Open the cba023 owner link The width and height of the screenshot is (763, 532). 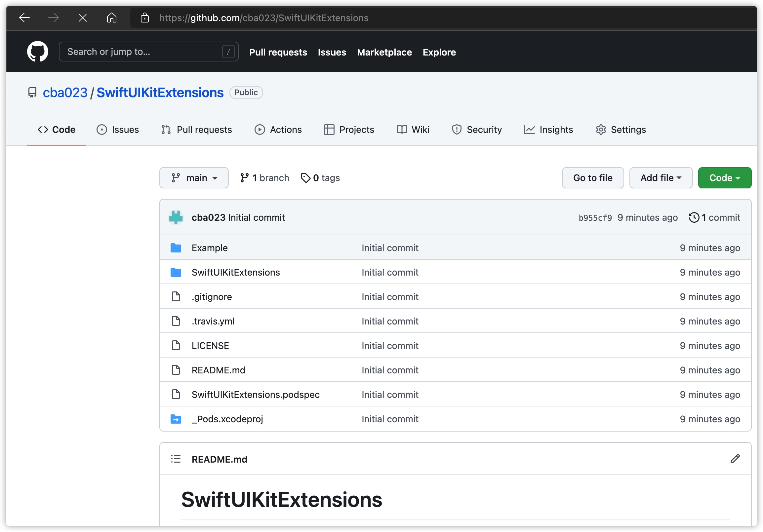pos(65,93)
